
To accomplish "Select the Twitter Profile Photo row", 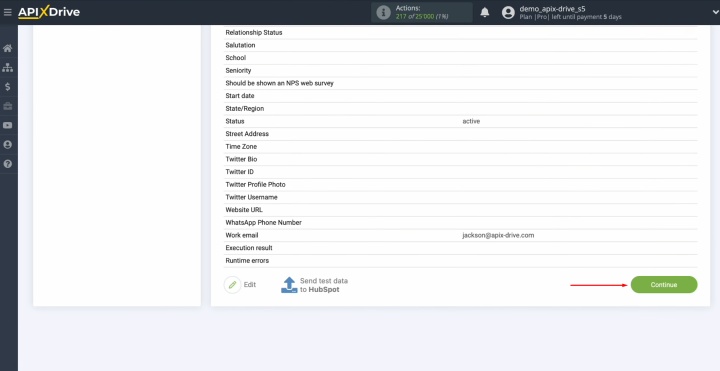I will pos(461,185).
